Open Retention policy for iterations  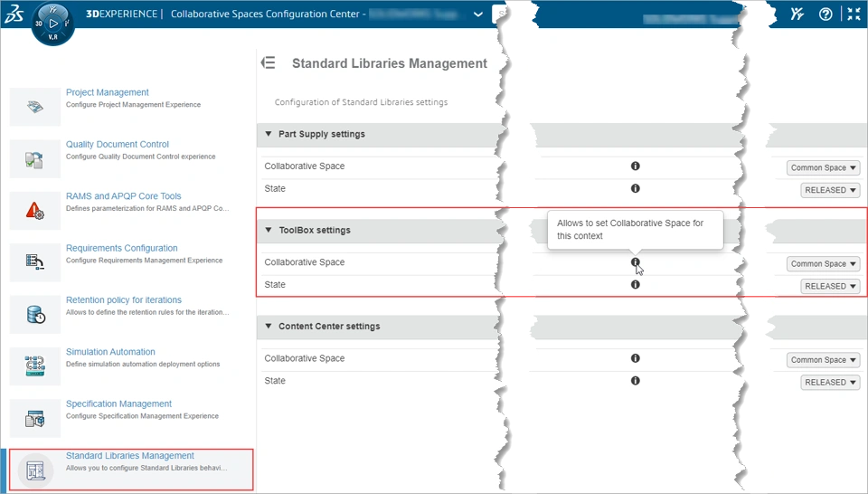pos(124,299)
